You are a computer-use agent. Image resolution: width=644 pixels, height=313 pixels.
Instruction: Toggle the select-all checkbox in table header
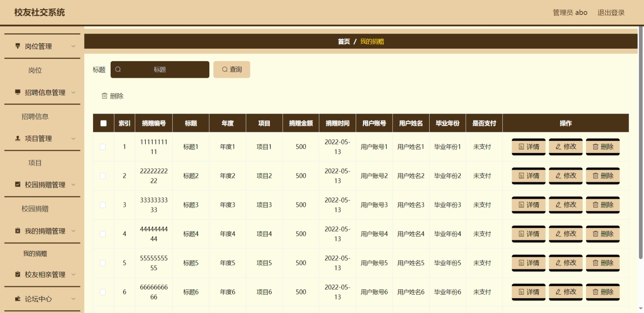pos(103,123)
